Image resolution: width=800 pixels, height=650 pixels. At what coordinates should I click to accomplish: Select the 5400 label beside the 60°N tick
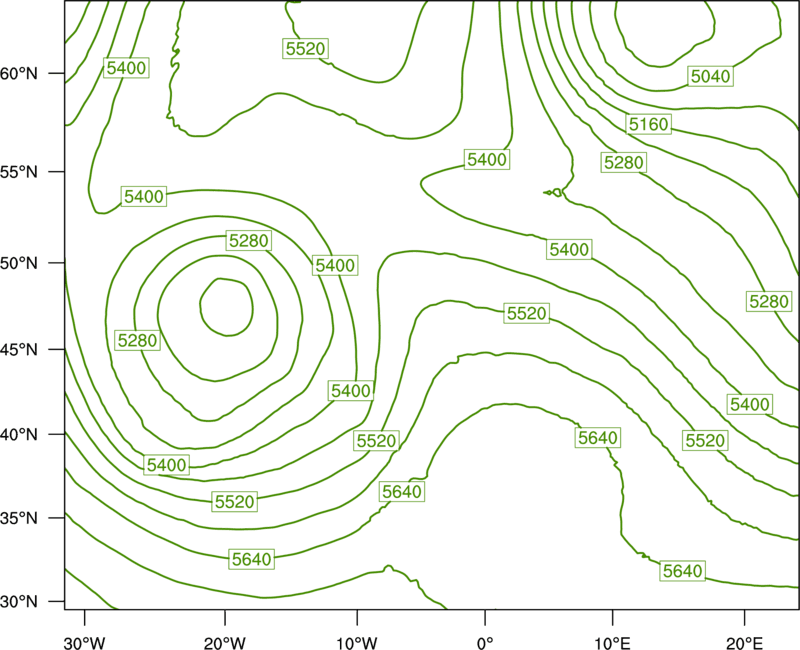[x=126, y=67]
